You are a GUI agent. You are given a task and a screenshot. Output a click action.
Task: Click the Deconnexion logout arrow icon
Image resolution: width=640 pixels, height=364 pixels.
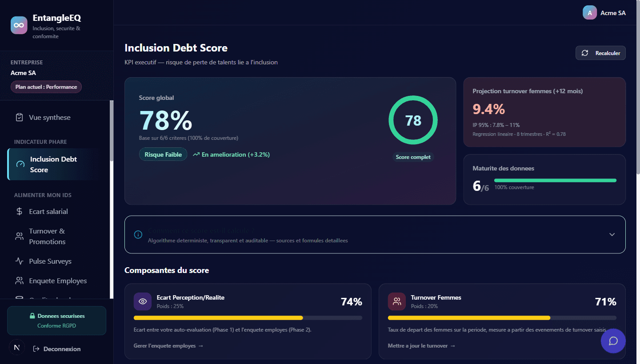click(36, 349)
